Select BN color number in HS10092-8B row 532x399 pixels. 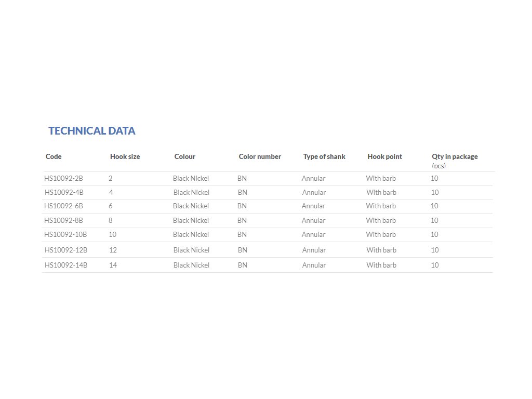coord(242,220)
